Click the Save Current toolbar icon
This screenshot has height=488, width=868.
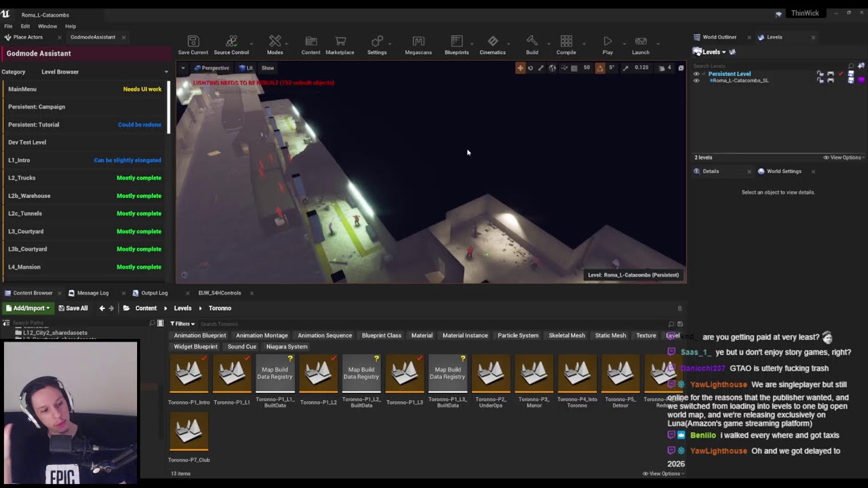(x=193, y=45)
